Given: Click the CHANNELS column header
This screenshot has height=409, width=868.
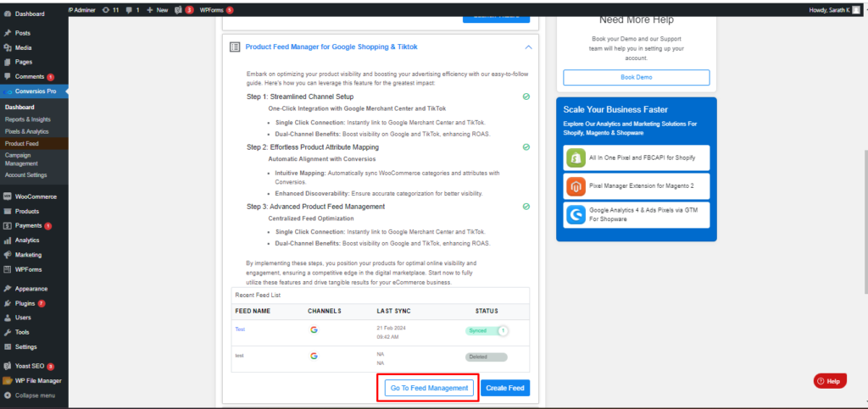Looking at the screenshot, I should coord(325,311).
